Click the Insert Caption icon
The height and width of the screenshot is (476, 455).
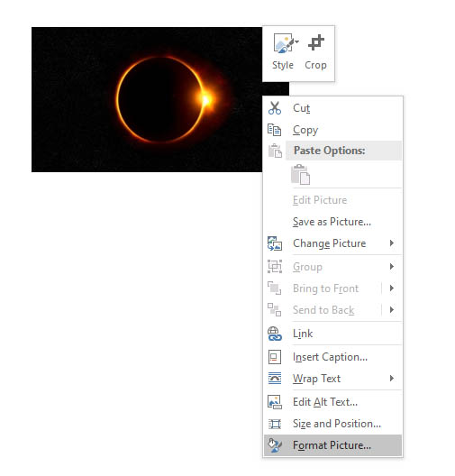click(x=275, y=357)
